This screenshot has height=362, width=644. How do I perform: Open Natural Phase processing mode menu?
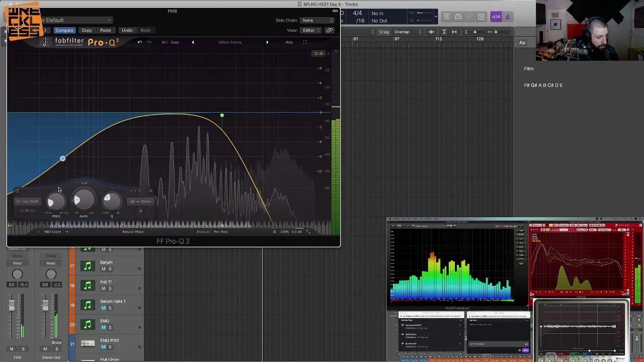tap(133, 232)
